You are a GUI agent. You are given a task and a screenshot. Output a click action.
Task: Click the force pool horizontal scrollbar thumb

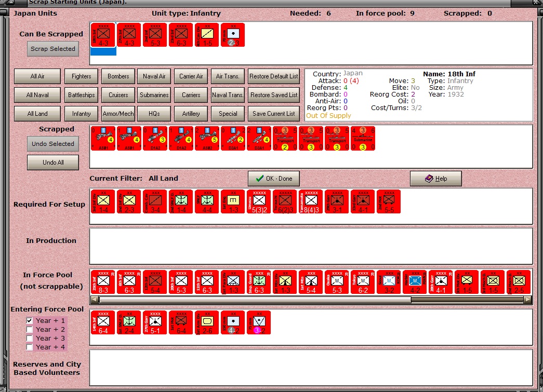255,300
